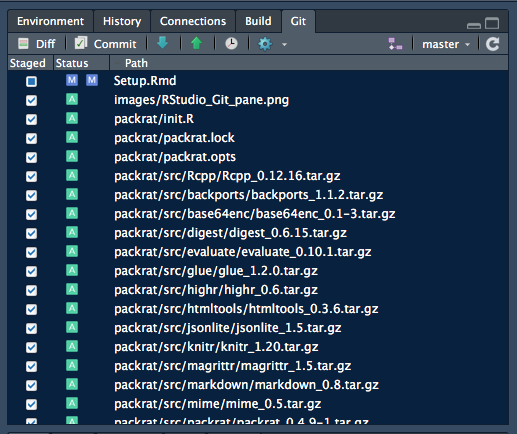
Task: Switch to the Connections tab
Action: click(193, 21)
